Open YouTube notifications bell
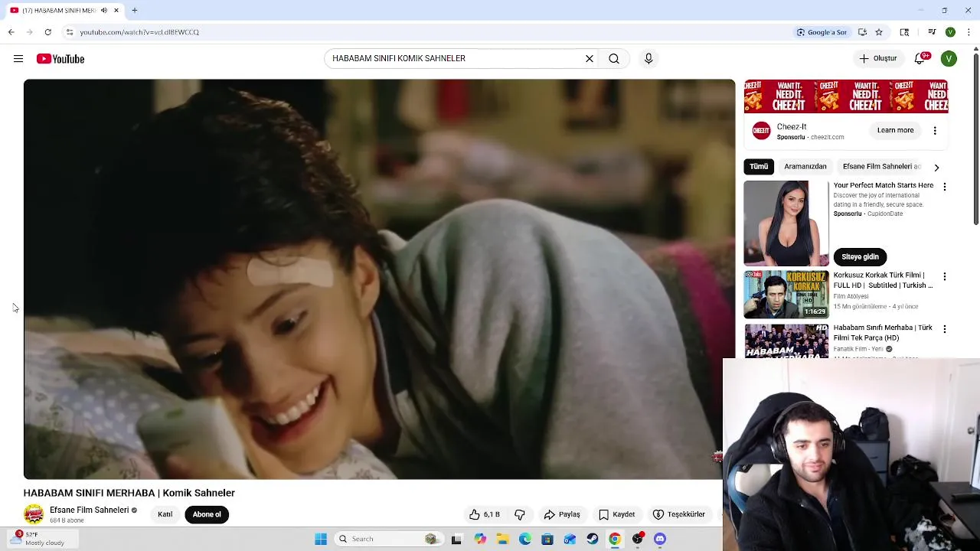980x551 pixels. pyautogui.click(x=920, y=59)
